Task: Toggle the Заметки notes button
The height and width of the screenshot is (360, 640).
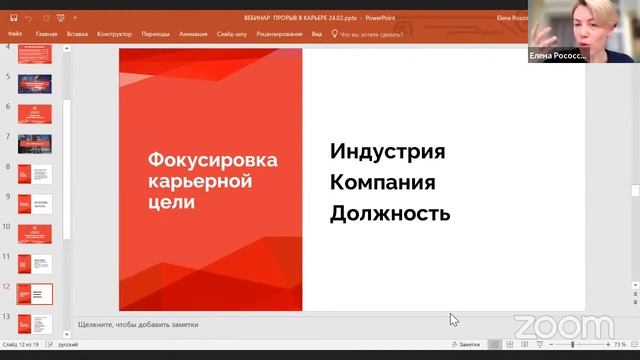Action: tap(466, 345)
